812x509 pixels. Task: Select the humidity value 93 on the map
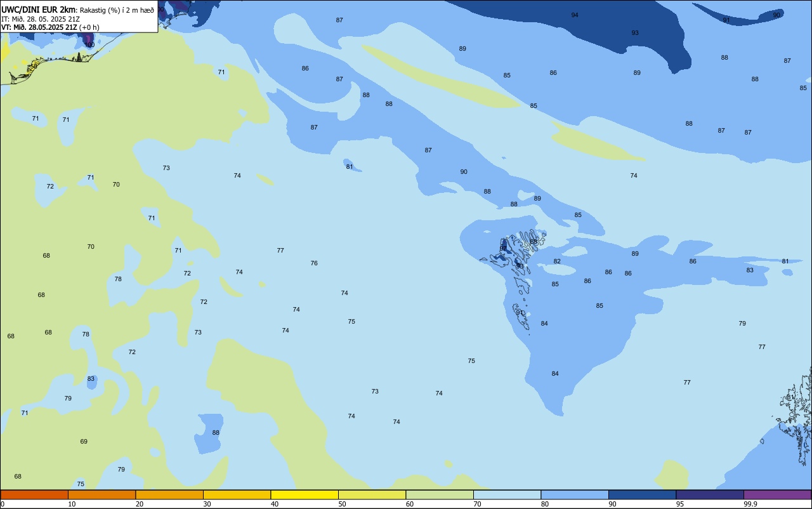pyautogui.click(x=635, y=32)
